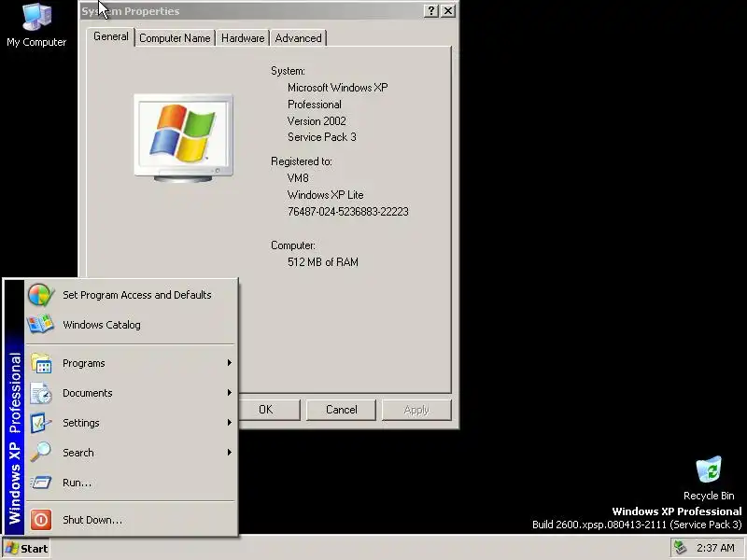Screen dimensions: 747x560
Task: Click the Search magnifying glass icon
Action: [x=40, y=453]
